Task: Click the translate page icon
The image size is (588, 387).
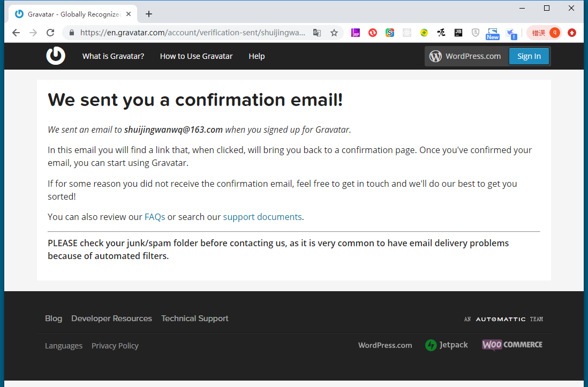Action: point(317,33)
